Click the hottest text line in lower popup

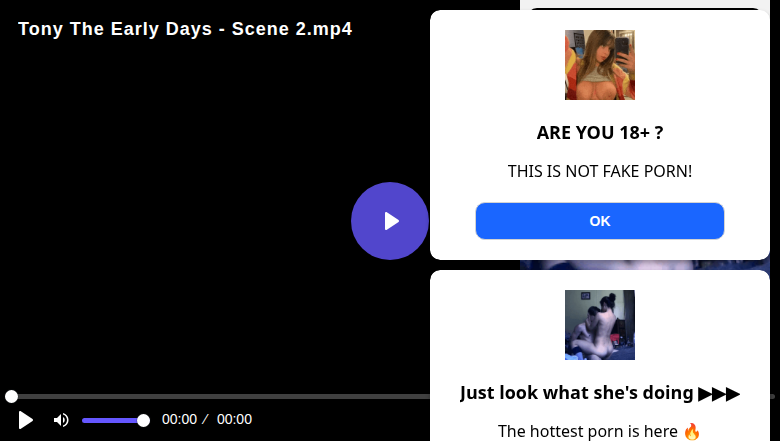pos(589,432)
